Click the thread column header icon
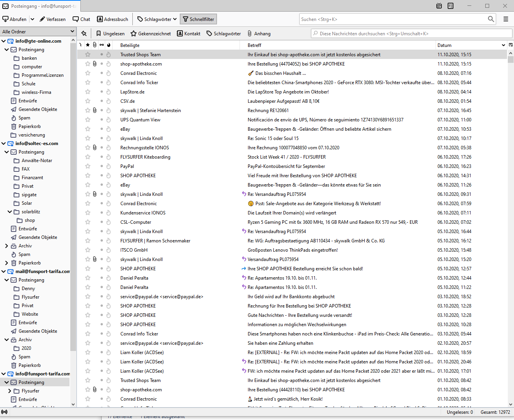Image resolution: width=514 pixels, height=420 pixels. [81, 45]
